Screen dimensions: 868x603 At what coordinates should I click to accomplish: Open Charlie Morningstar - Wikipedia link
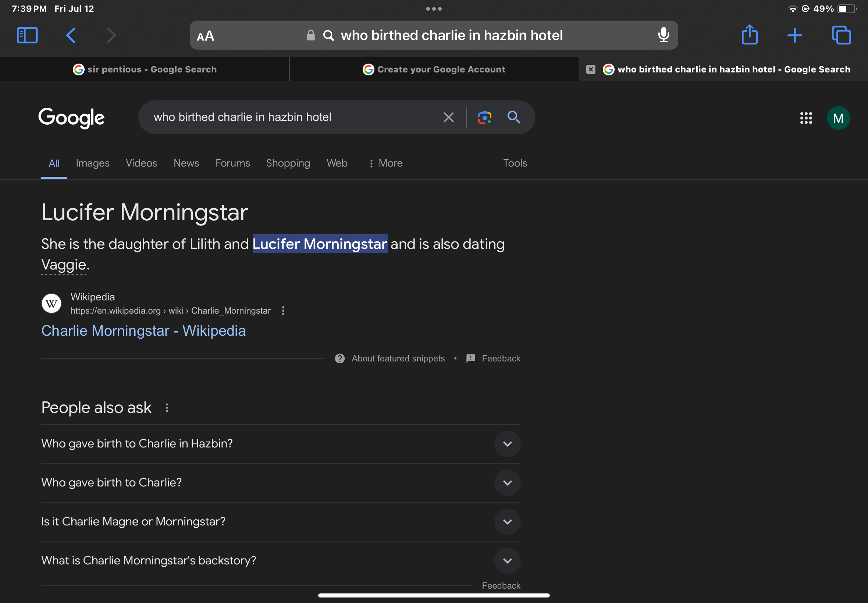coord(143,331)
